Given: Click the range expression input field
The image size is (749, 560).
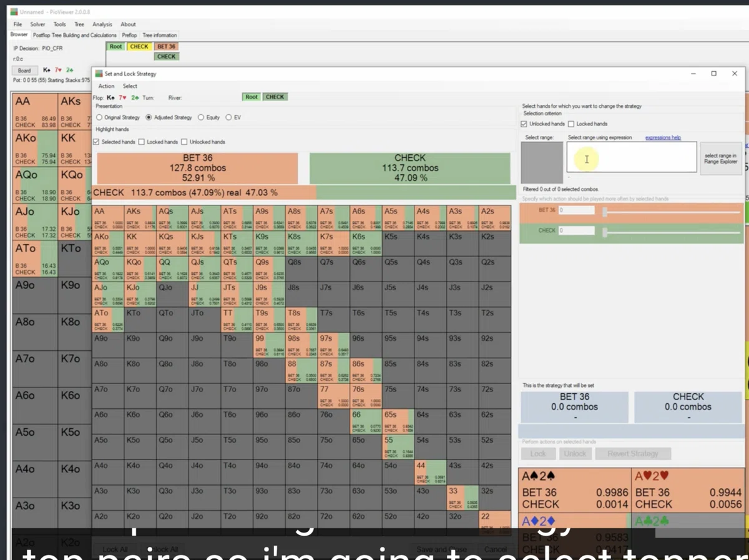Looking at the screenshot, I should click(x=632, y=157).
